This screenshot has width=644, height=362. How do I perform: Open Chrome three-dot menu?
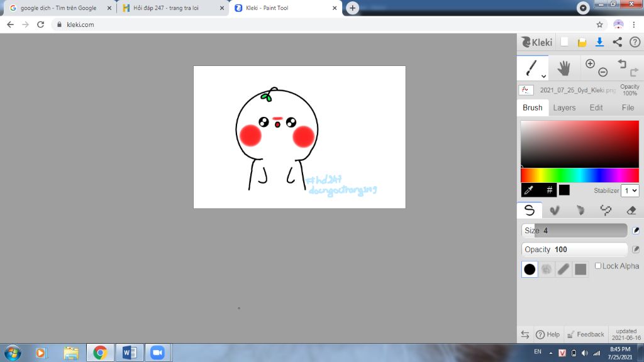(x=634, y=25)
